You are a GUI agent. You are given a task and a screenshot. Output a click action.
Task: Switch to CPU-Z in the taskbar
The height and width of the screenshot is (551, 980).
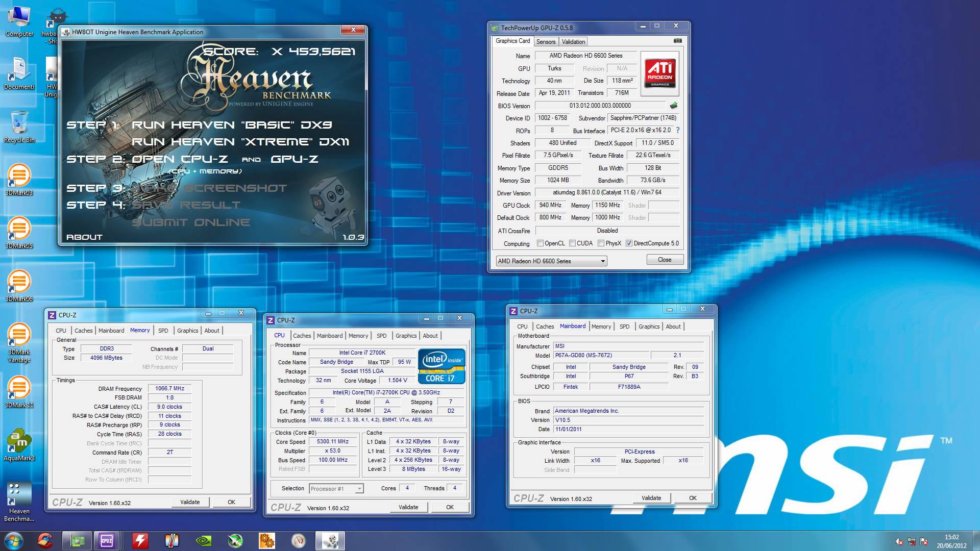107,541
